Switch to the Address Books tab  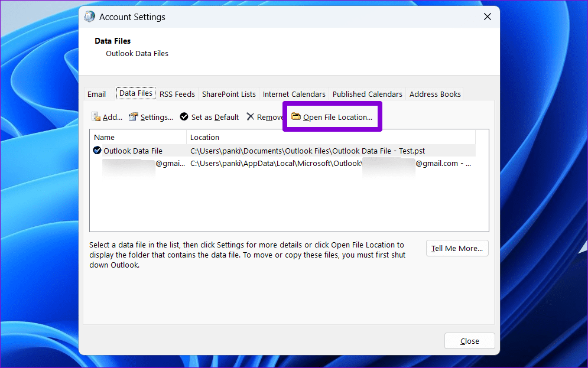435,94
